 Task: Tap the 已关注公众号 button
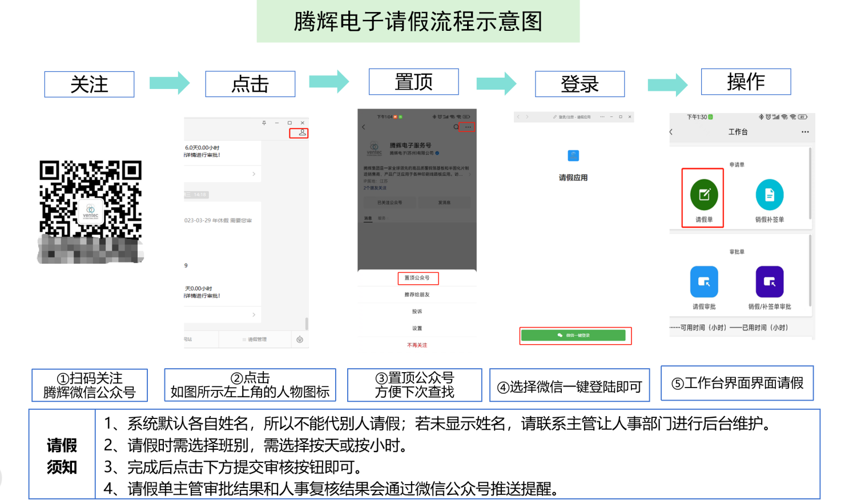click(389, 203)
